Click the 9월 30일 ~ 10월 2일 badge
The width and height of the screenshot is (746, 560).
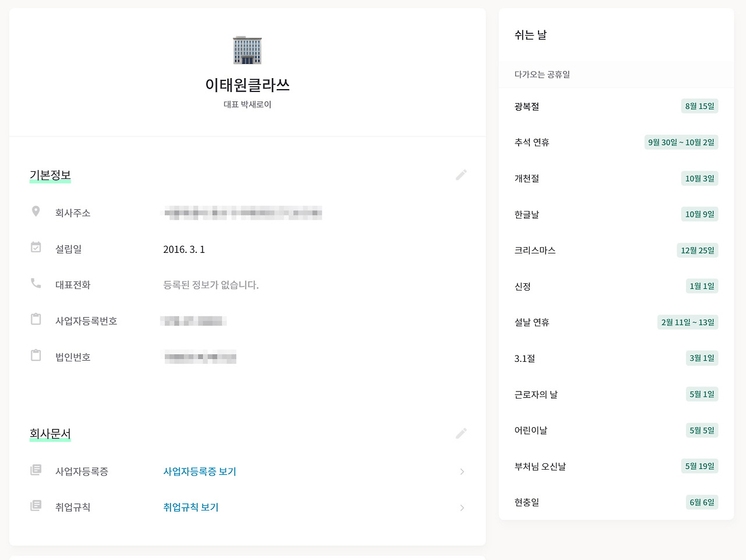click(681, 142)
